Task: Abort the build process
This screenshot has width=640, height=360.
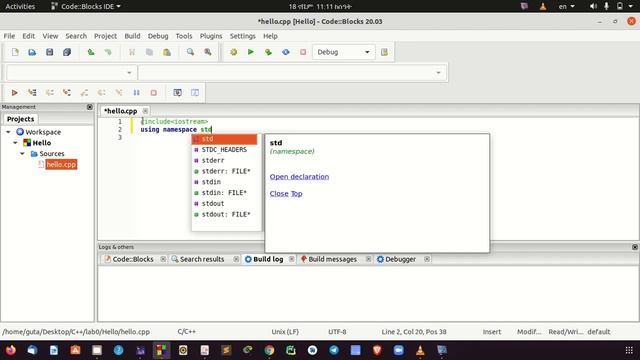Action: coord(303,52)
